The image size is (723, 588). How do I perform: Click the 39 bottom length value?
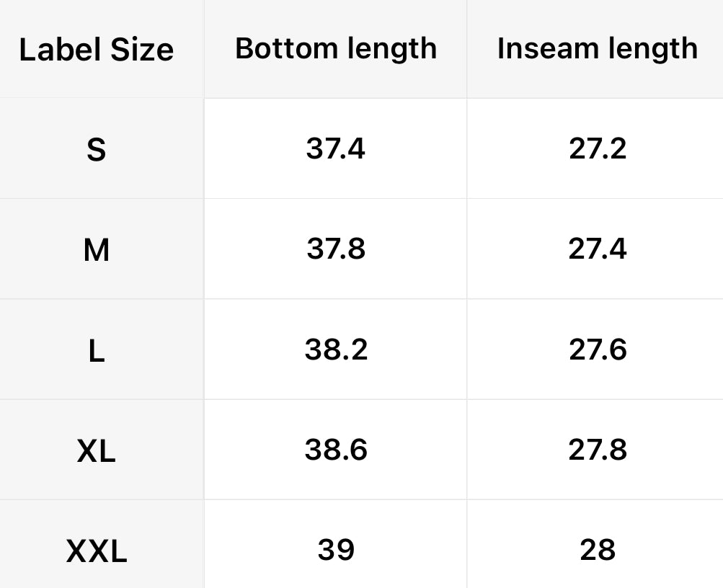click(x=336, y=549)
